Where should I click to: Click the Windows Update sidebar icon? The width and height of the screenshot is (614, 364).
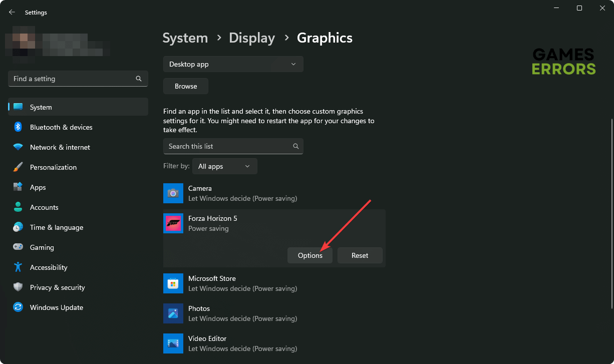(18, 307)
